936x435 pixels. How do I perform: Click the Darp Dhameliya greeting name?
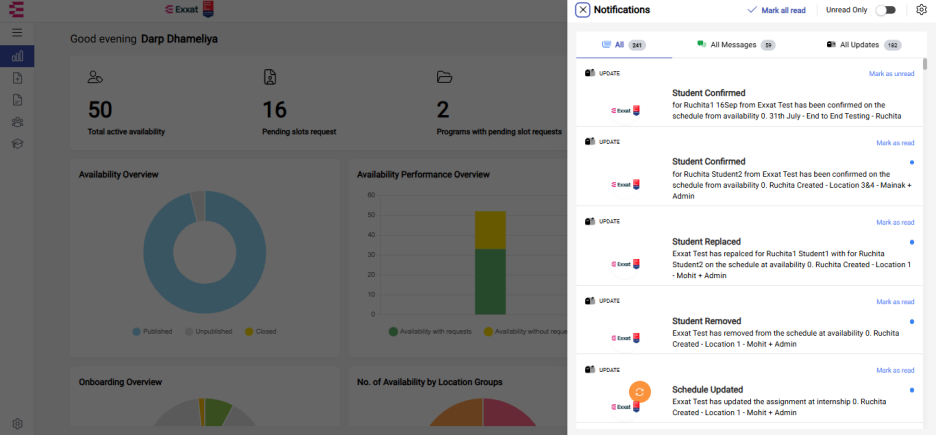tap(179, 39)
